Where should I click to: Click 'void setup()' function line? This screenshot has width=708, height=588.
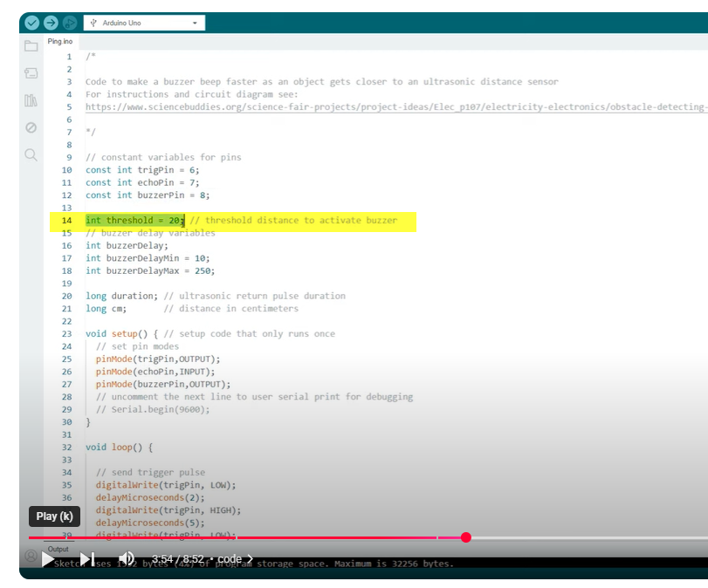(210, 334)
